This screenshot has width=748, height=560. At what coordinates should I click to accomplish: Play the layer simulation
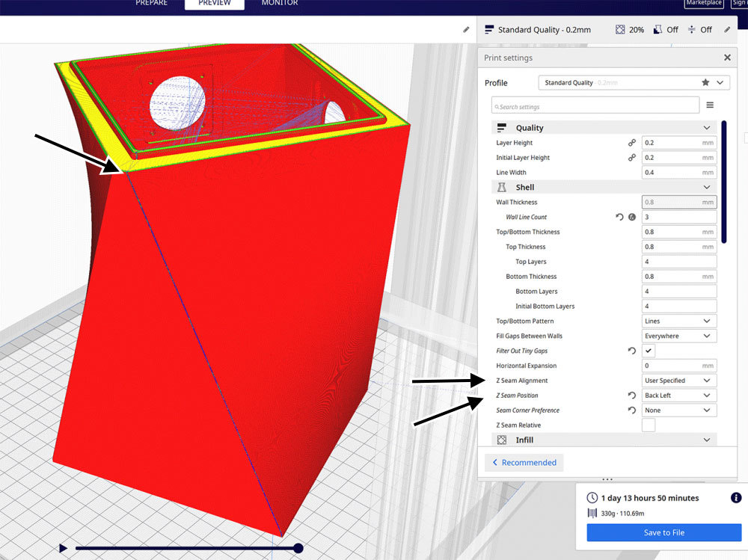coord(63,548)
